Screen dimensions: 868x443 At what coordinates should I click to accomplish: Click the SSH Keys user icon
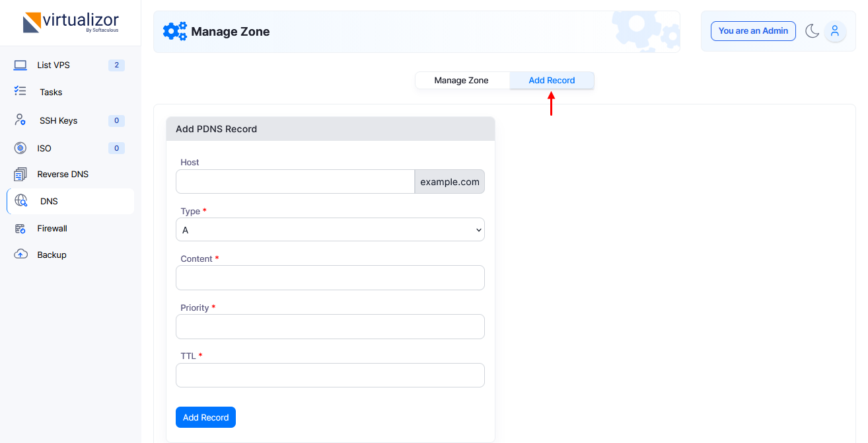20,120
